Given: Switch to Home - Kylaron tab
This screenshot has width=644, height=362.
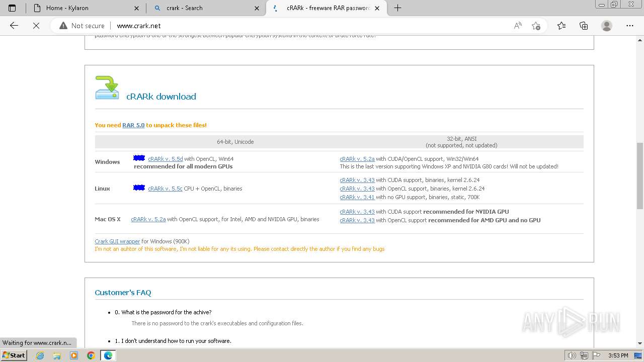Looking at the screenshot, I should tap(86, 8).
